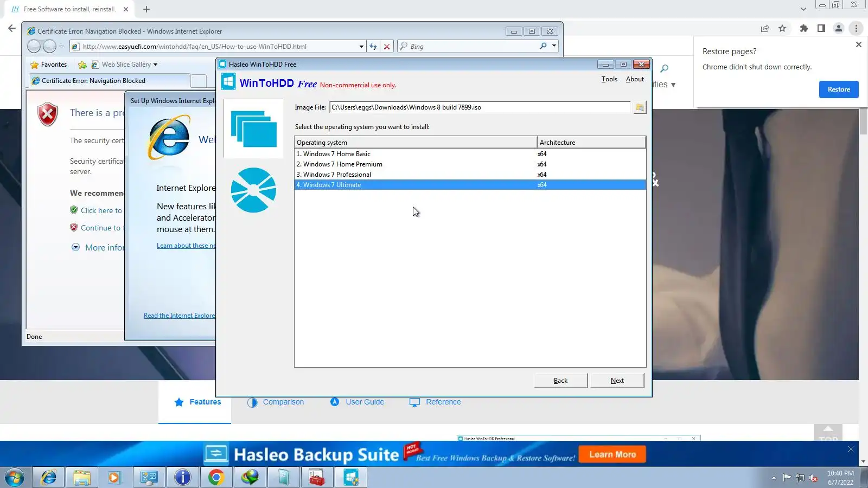The width and height of the screenshot is (868, 488).
Task: Select Windows 7 Ultimate row
Action: coord(470,185)
